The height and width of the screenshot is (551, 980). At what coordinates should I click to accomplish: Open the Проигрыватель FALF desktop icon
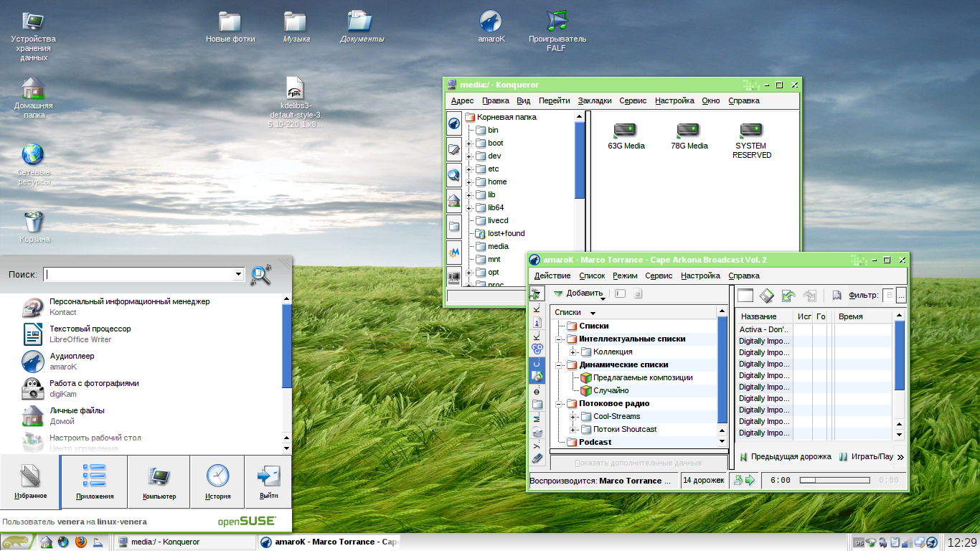tap(557, 31)
